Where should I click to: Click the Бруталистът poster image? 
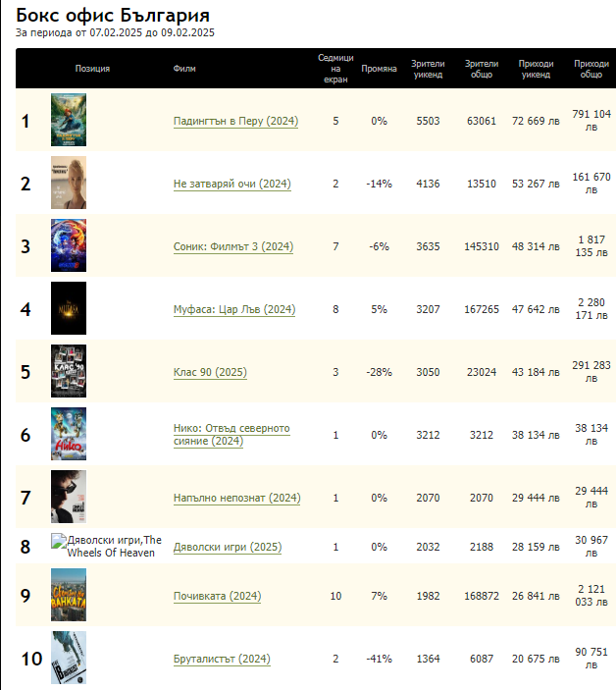coord(69,658)
